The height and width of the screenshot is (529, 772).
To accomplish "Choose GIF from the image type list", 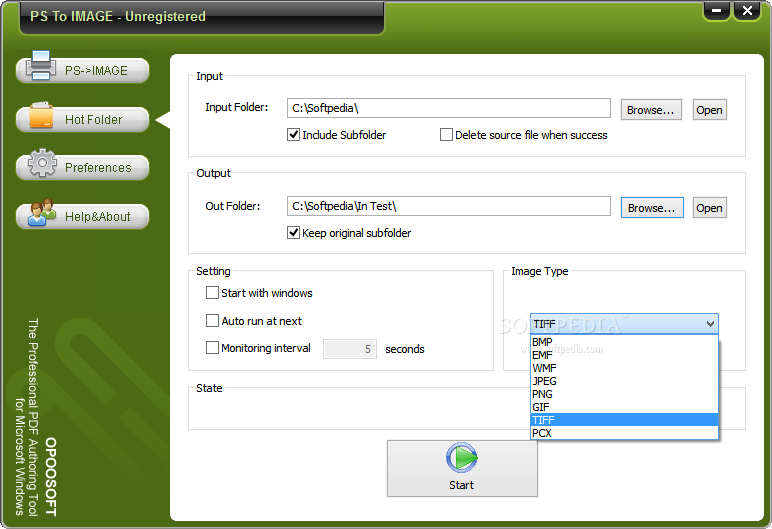I will point(624,407).
